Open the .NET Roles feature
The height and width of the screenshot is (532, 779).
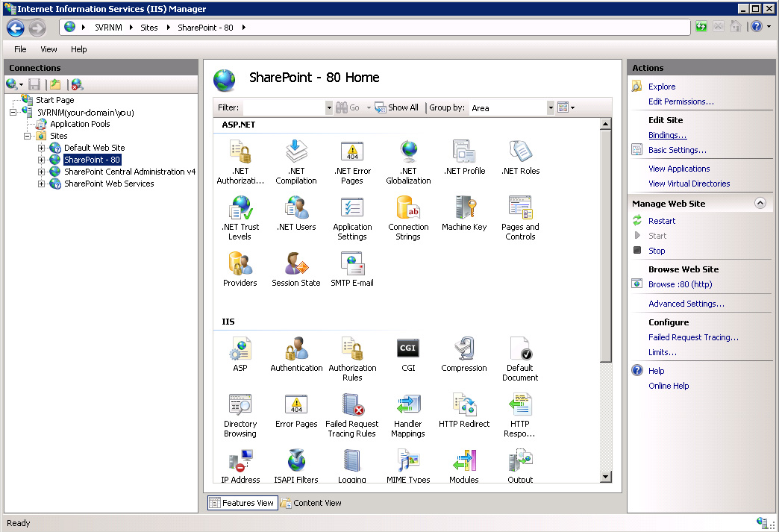pos(520,157)
